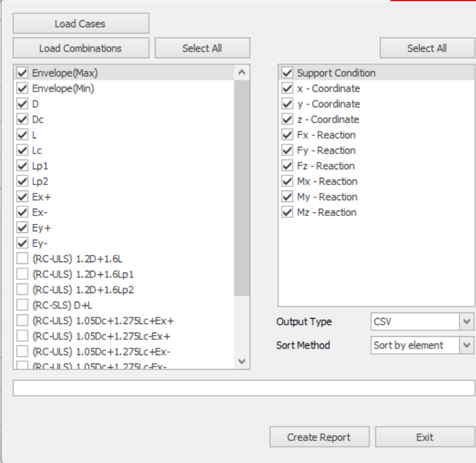Click the Load Cases button

point(81,24)
